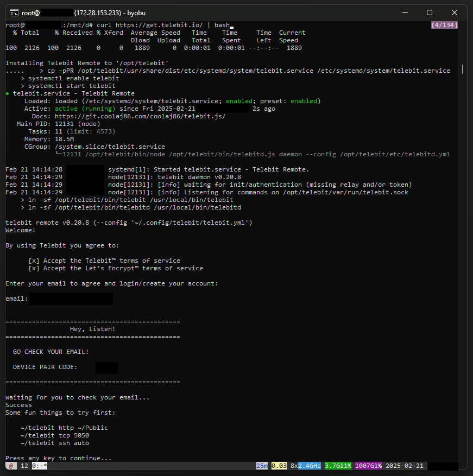473x476 pixels.
Task: Click the 'Success' message line
Action: pyautogui.click(x=18, y=405)
